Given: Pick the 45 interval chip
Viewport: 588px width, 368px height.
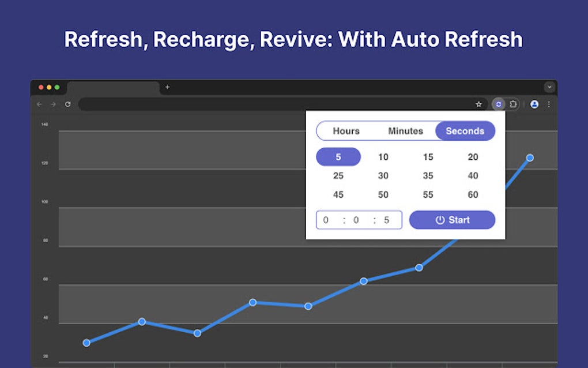Looking at the screenshot, I should [338, 195].
